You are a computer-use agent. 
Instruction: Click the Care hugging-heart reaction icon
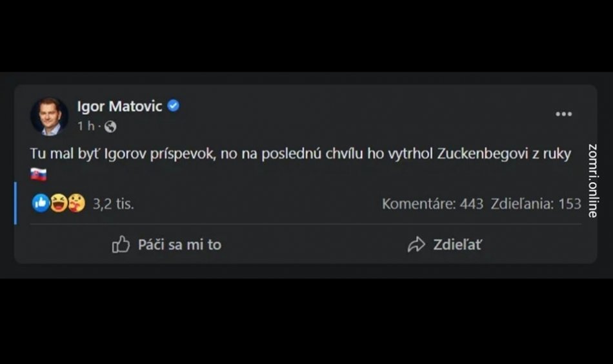pyautogui.click(x=76, y=204)
